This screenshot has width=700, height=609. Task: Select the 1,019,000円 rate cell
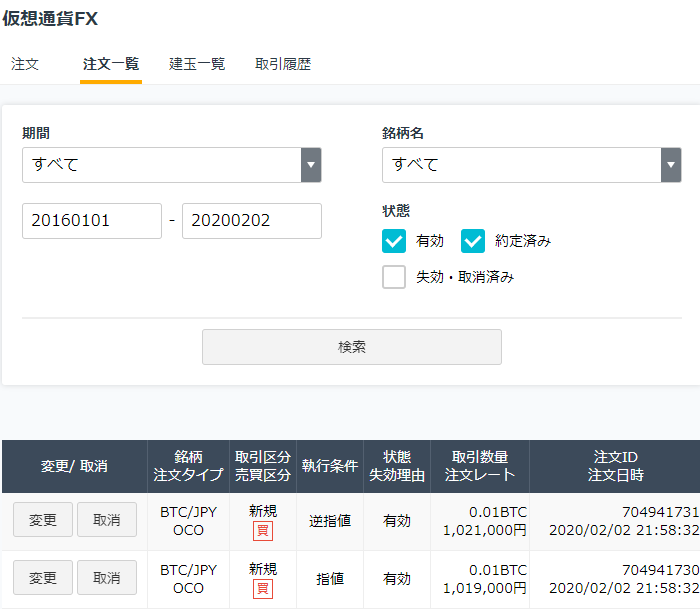click(x=485, y=588)
